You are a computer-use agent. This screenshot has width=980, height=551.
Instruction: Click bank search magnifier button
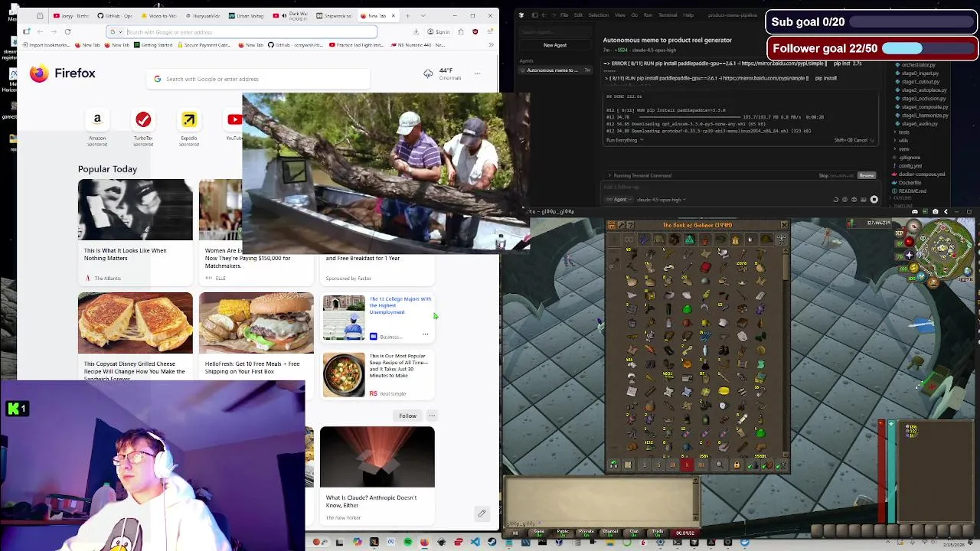click(x=719, y=465)
